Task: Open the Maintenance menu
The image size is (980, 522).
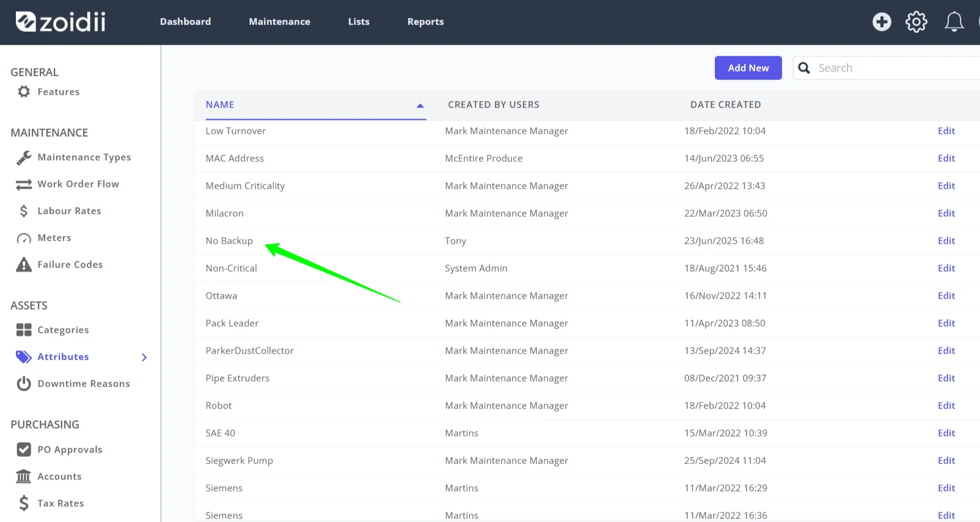Action: coord(279,22)
